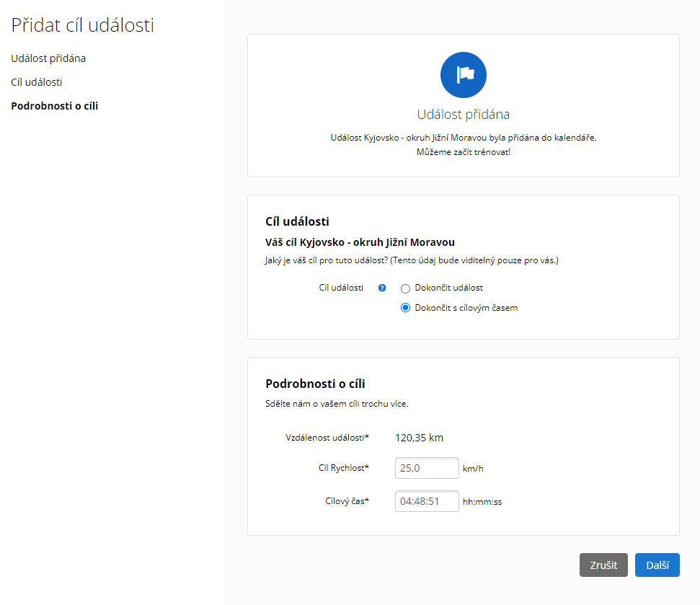Click the 'Cíl události' card heading
Viewport: 700px width, 605px height.
point(297,221)
